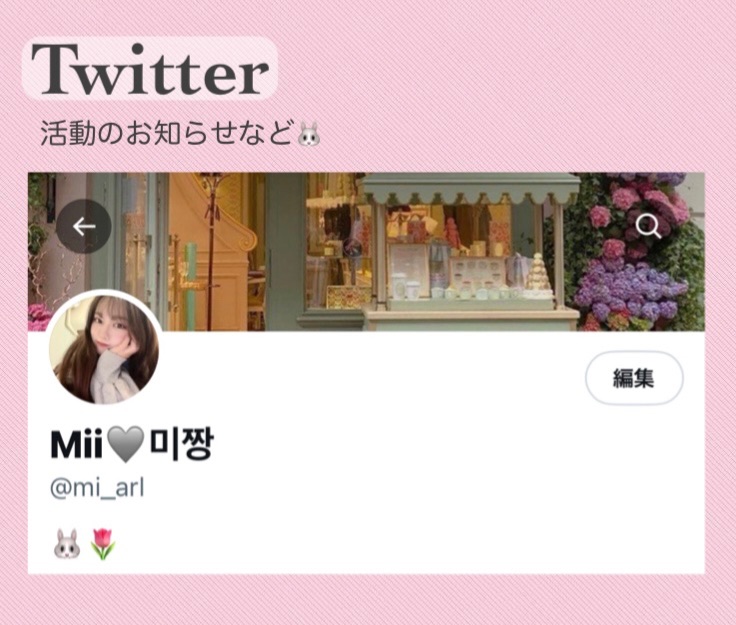Click the macaron tower in the banner
736x625 pixels.
pos(538,276)
